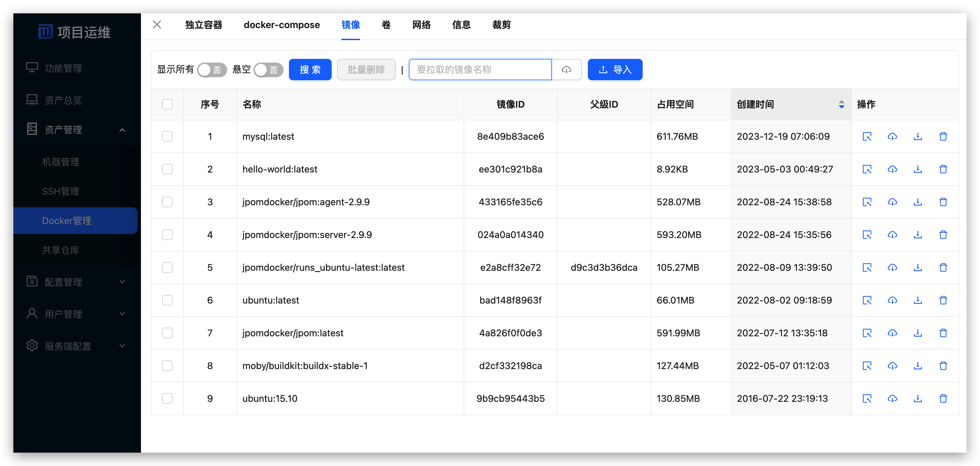Check the select-all header checkbox
This screenshot has height=466, width=980.
(167, 104)
